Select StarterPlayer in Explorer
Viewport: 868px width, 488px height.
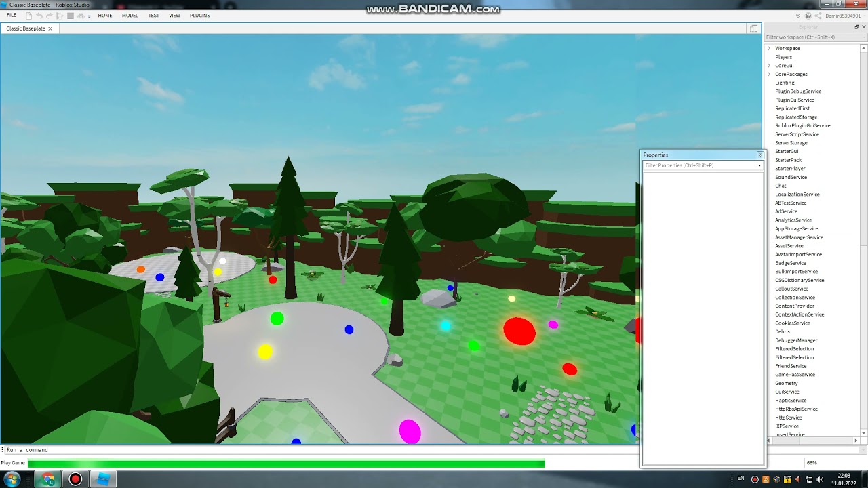(x=790, y=169)
